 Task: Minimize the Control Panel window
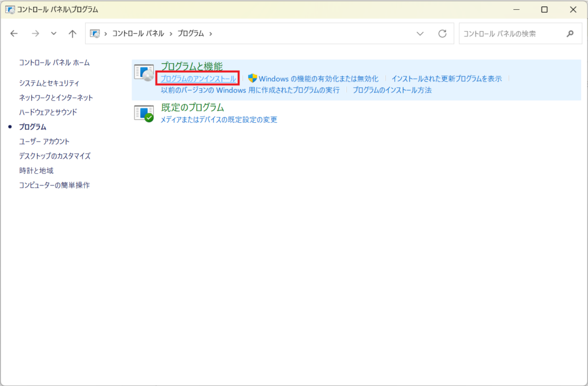(516, 10)
